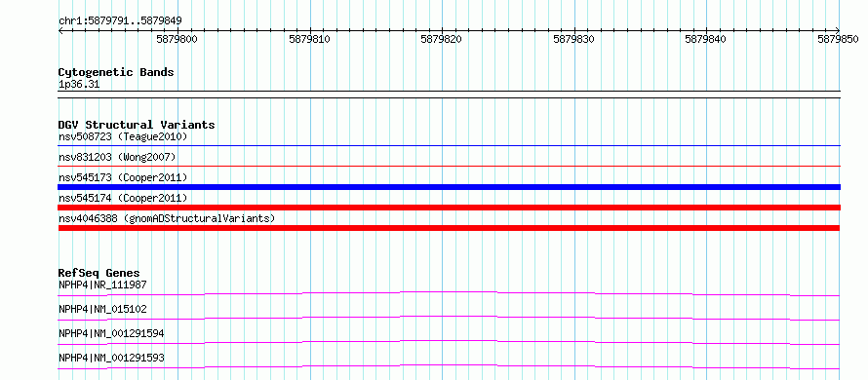Click ruler position 5879810
The height and width of the screenshot is (380, 868).
310,39
